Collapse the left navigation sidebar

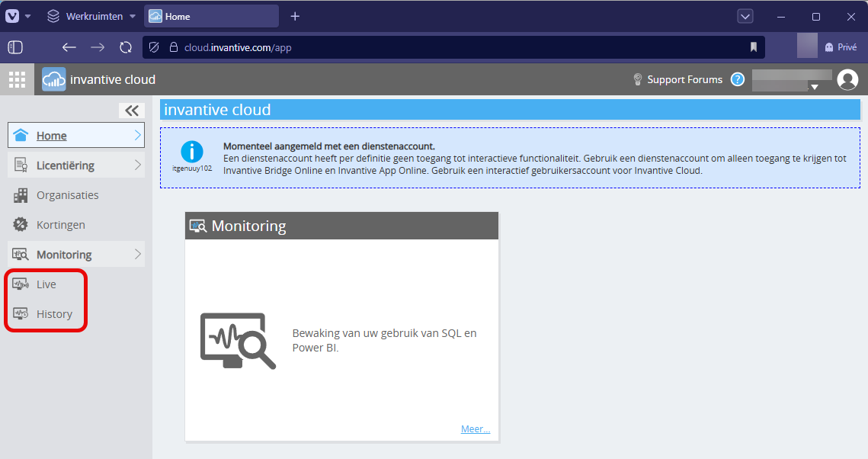[x=131, y=111]
